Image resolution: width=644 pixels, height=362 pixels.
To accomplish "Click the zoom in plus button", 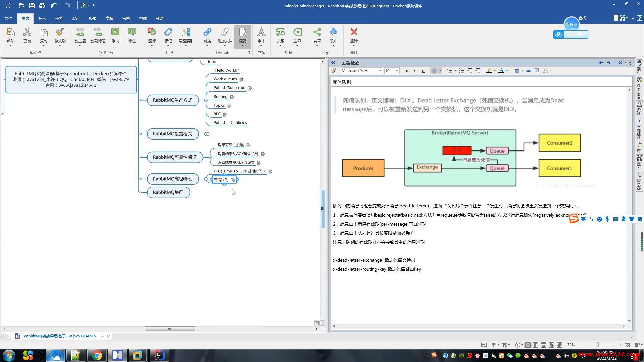I will [x=620, y=345].
